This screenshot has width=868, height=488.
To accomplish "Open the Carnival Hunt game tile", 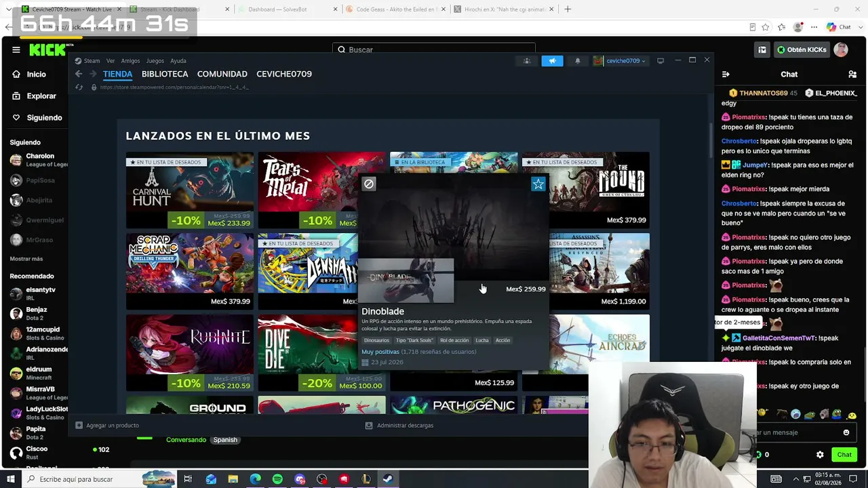I will tap(190, 190).
